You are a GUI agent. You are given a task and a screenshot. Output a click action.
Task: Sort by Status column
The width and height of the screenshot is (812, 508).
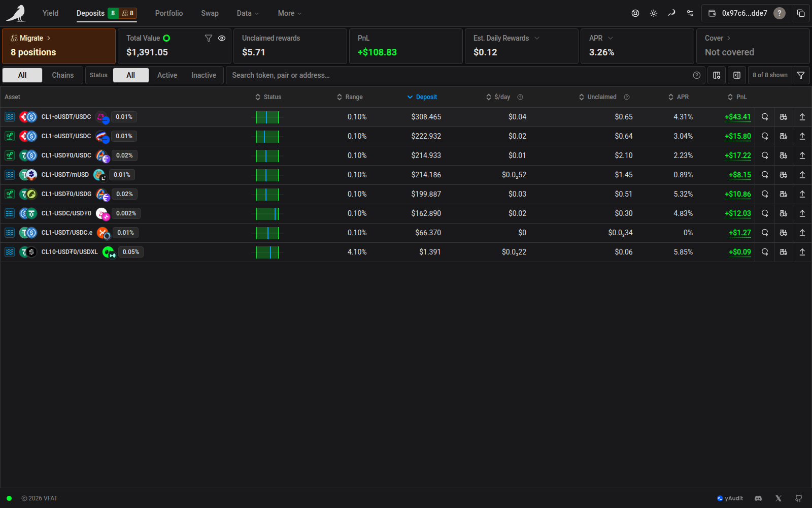coord(268,97)
